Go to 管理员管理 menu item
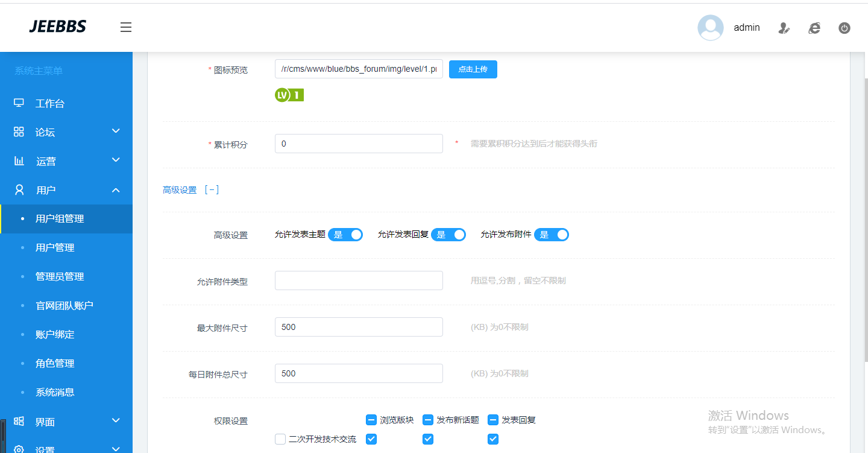This screenshot has height=453, width=868. [x=66, y=277]
